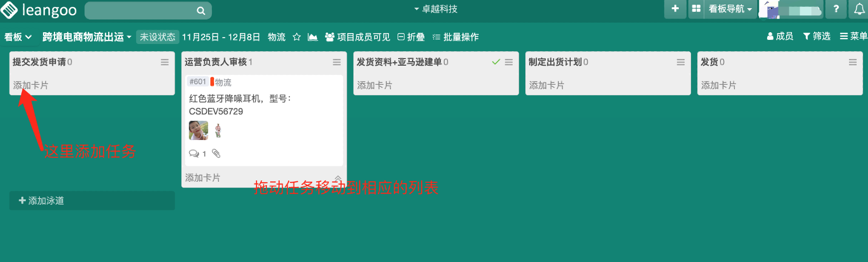Screen dimensions: 868x262
Task: Click the attachment paperclip on card #601
Action: [x=216, y=154]
